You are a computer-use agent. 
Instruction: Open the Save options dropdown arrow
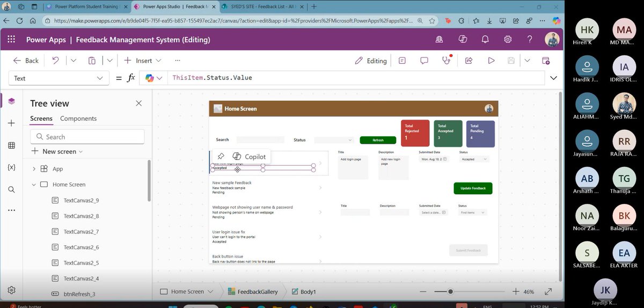coord(528,61)
